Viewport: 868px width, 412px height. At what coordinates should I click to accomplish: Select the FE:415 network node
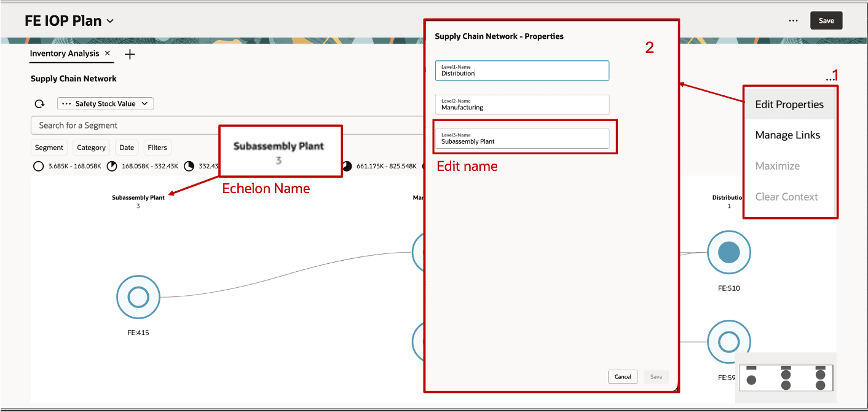pyautogui.click(x=138, y=297)
